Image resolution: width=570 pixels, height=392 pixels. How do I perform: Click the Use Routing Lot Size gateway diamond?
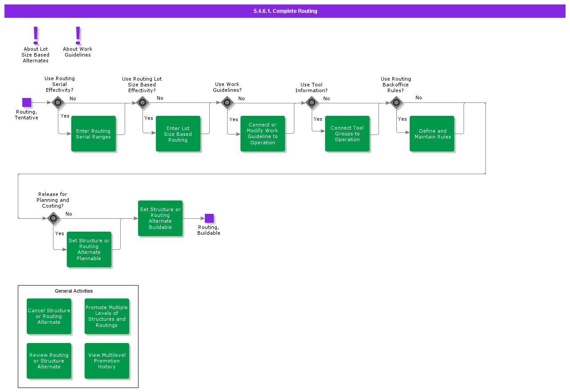tap(142, 102)
